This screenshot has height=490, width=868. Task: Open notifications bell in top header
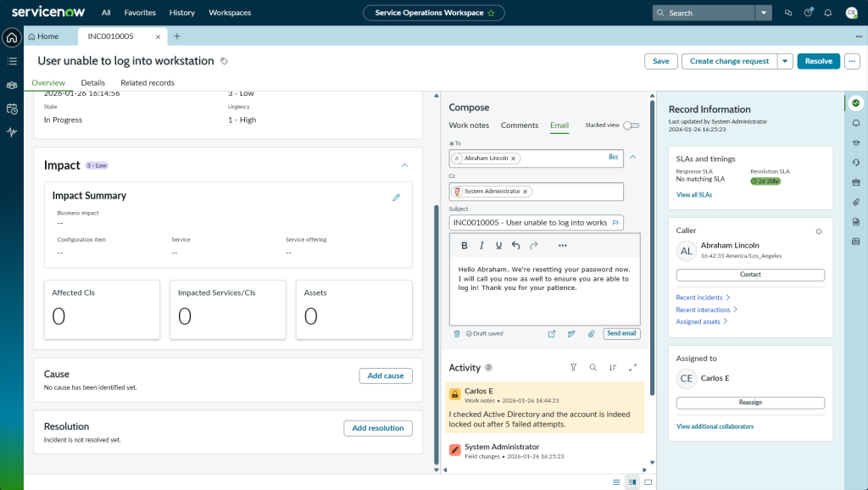point(827,13)
